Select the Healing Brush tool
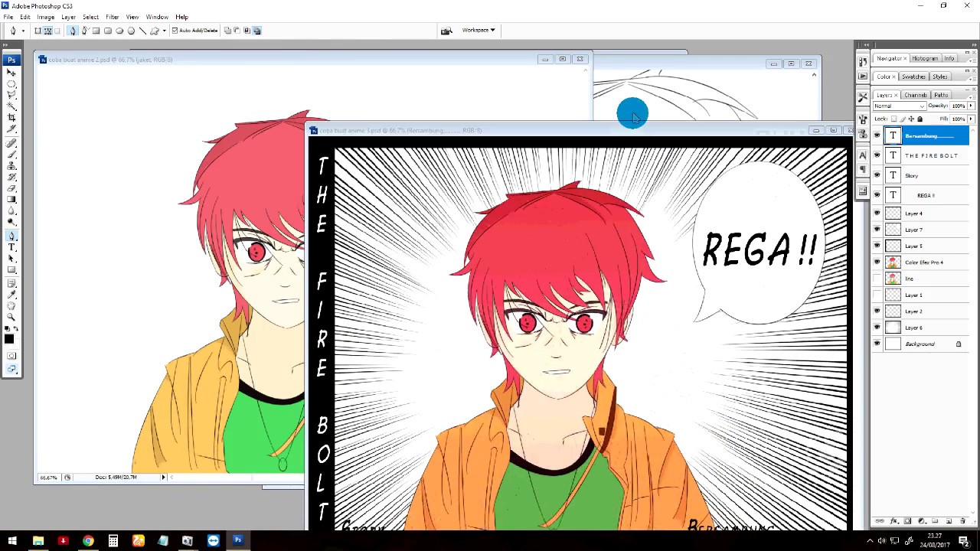The image size is (980, 551). [11, 144]
